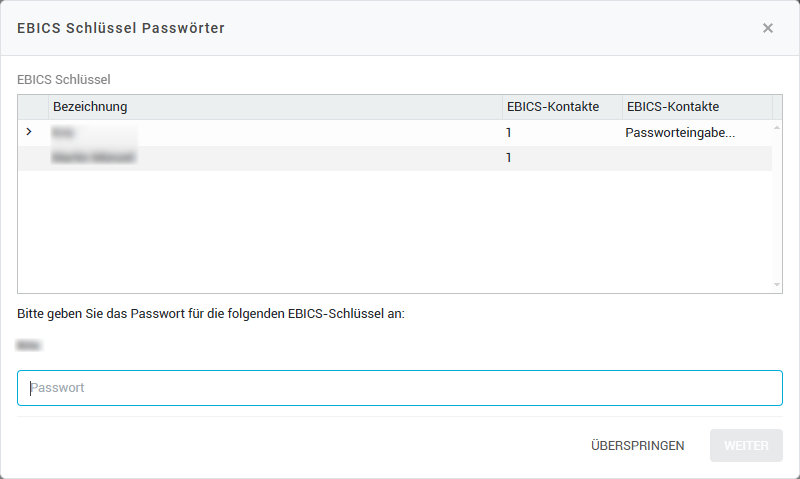
Task: Select the first row's blurred key name
Action: pyautogui.click(x=66, y=132)
